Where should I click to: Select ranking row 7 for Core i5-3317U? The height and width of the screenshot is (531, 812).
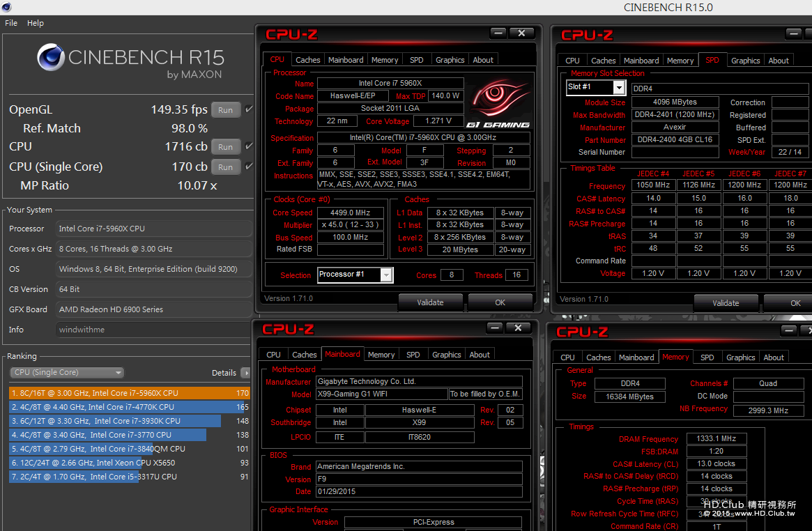(130, 477)
